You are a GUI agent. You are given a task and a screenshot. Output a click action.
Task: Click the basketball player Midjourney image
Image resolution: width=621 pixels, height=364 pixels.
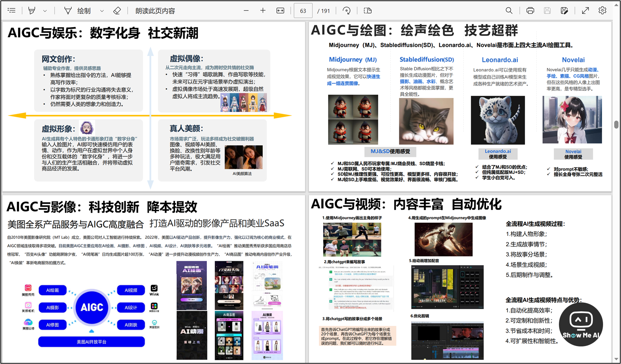(443, 239)
